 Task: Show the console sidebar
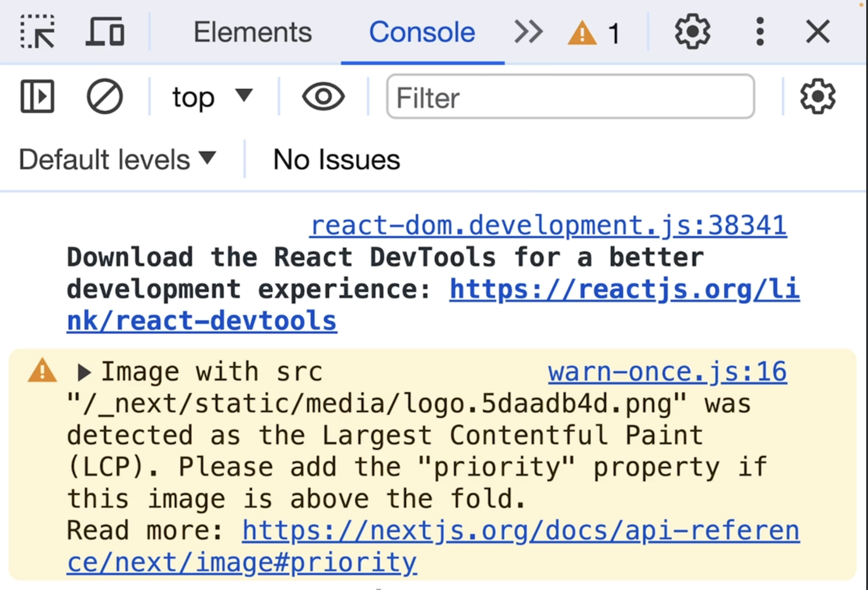[37, 96]
